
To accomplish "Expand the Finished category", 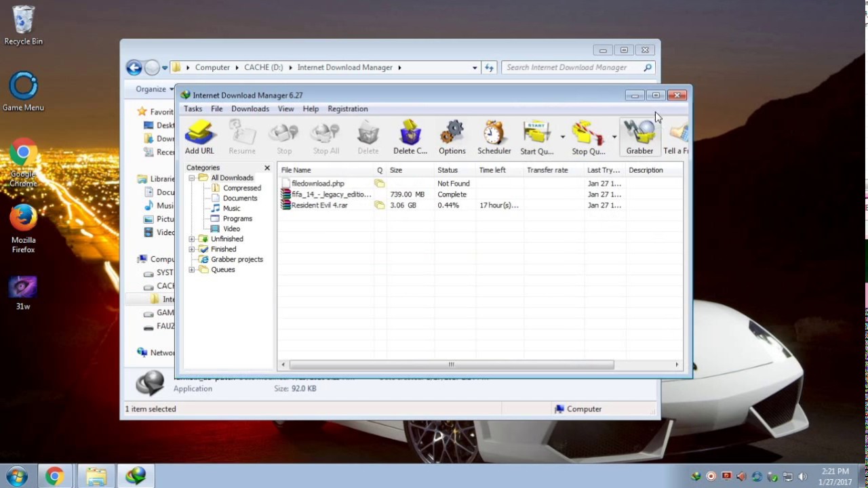I will point(192,249).
